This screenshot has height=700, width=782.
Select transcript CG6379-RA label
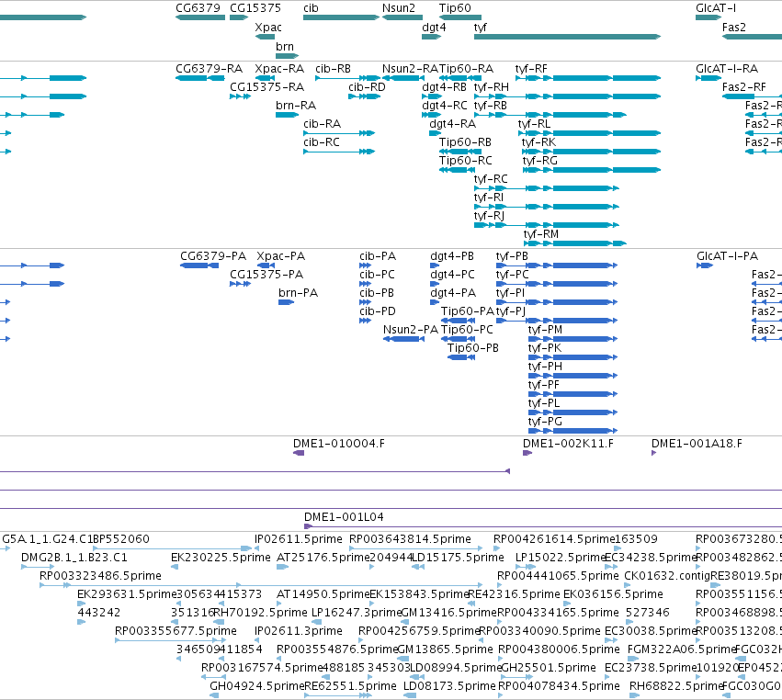coord(209,69)
